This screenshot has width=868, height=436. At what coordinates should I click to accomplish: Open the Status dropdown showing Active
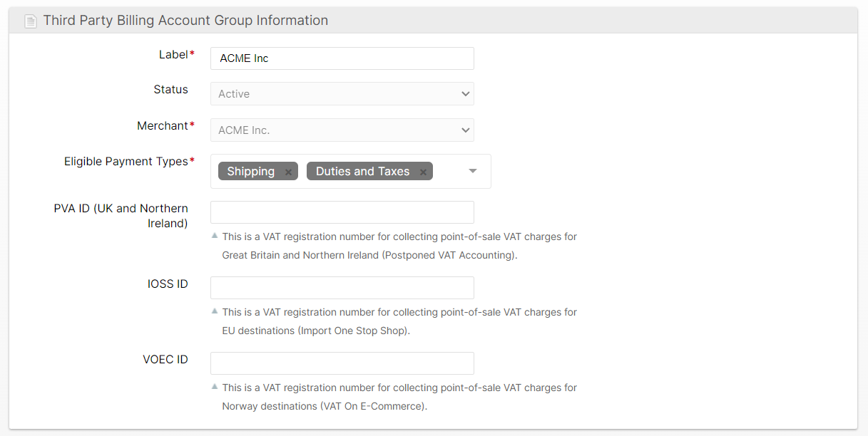point(342,94)
